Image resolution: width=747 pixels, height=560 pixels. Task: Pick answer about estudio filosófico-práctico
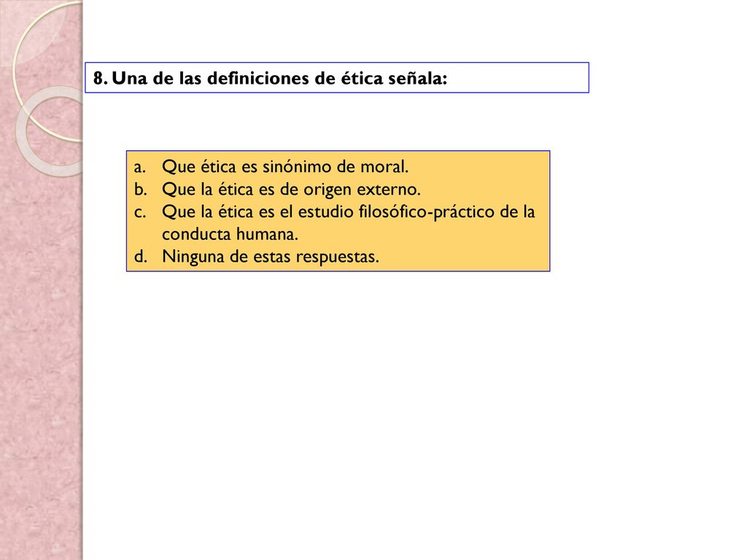(348, 222)
